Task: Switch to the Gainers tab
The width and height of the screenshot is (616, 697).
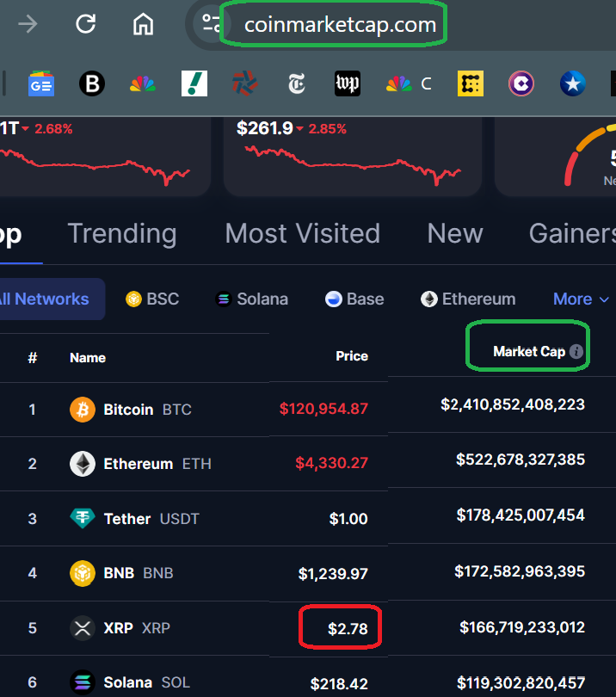Action: tap(572, 234)
